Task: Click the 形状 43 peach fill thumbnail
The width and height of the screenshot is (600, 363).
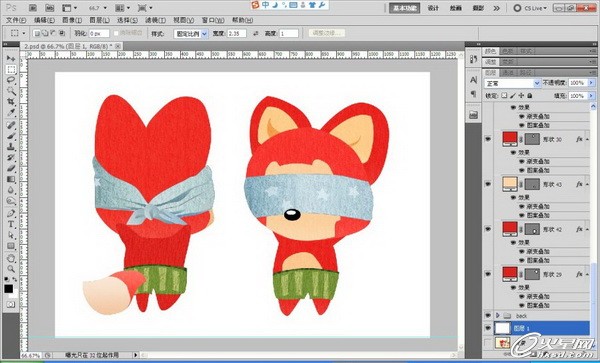Action: 510,184
